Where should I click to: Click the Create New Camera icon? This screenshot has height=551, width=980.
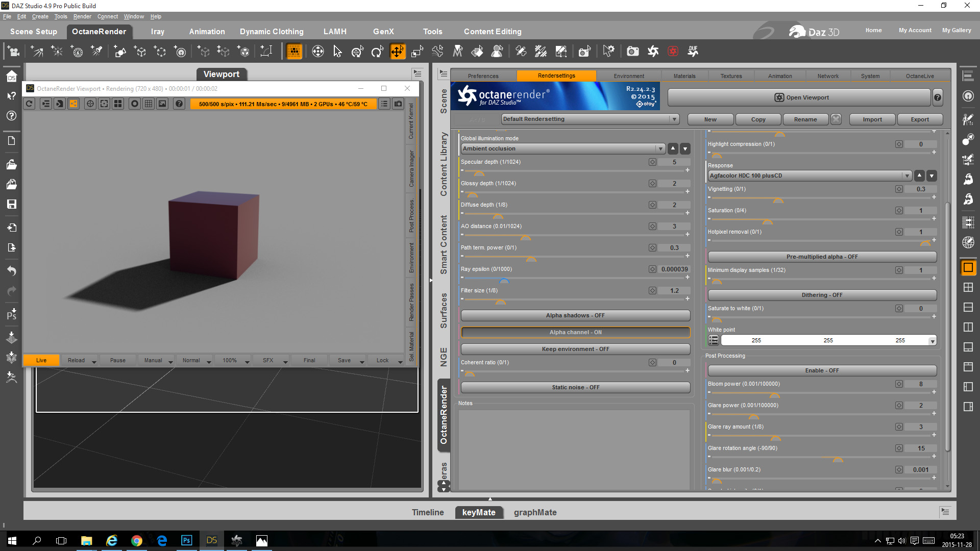13,51
